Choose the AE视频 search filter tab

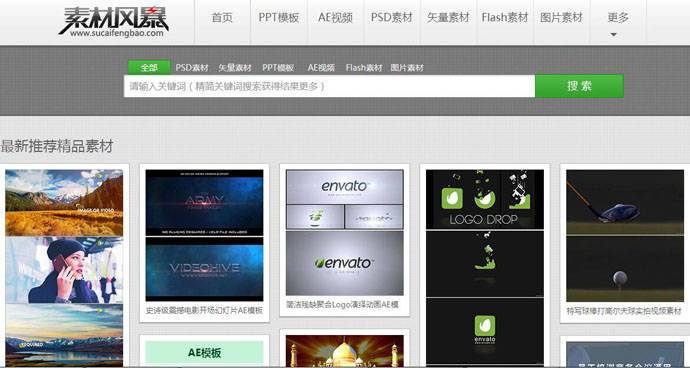tap(321, 68)
